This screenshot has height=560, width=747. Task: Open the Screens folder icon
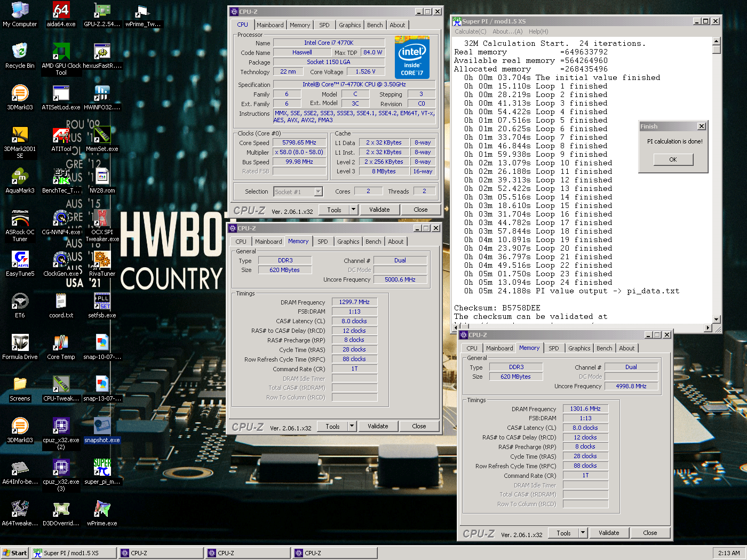[x=20, y=389]
